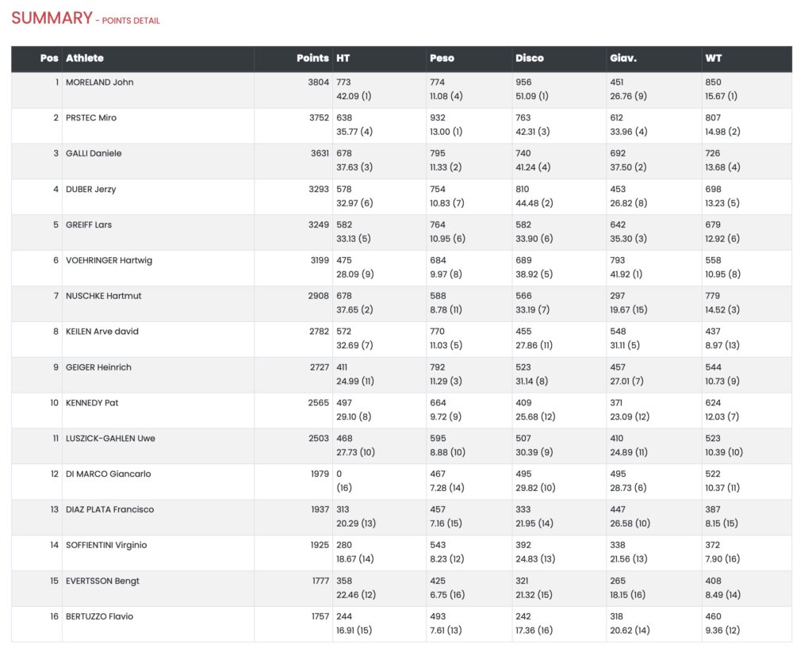This screenshot has height=656, width=812.
Task: Select GALLI Daniele's name
Action: click(94, 154)
